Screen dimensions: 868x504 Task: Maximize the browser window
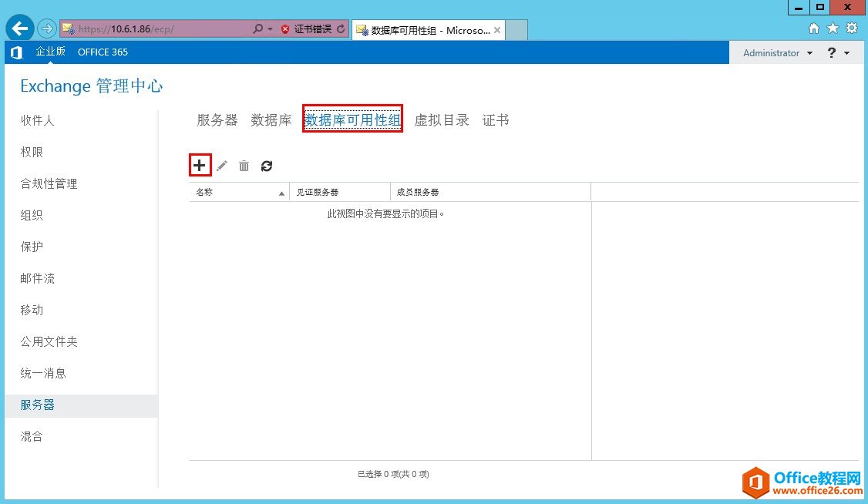click(x=820, y=7)
